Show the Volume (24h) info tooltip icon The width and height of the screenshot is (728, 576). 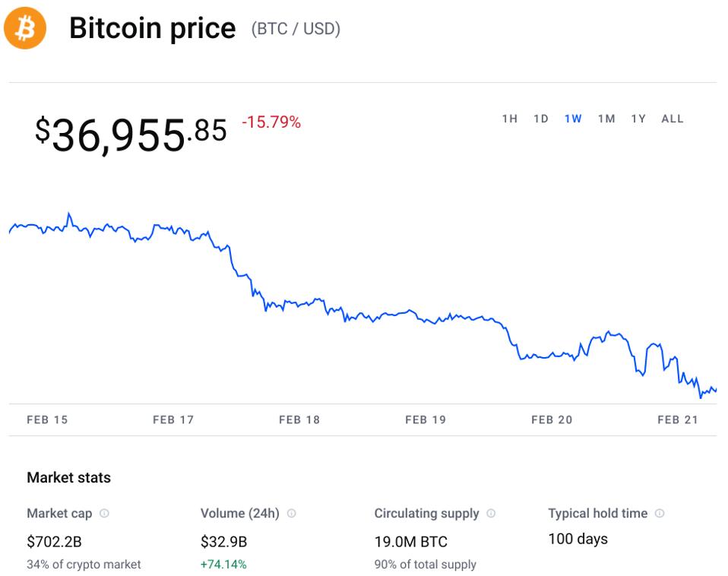click(291, 514)
